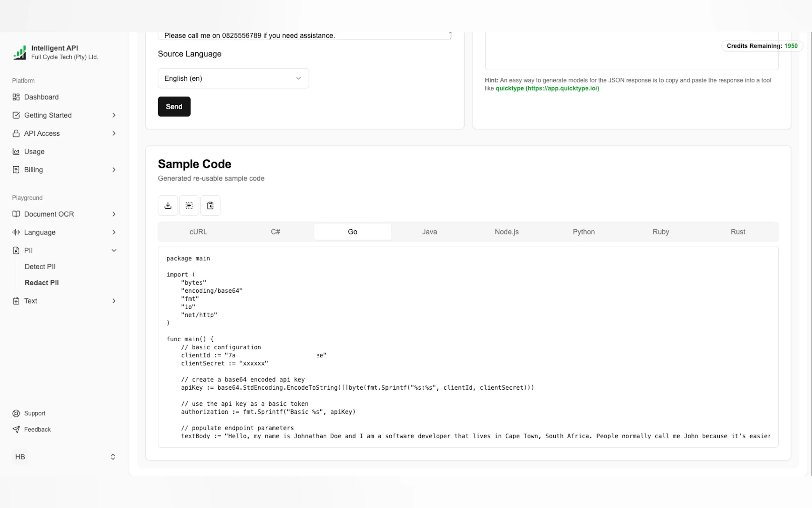Click the Dashboard grid icon

[16, 97]
